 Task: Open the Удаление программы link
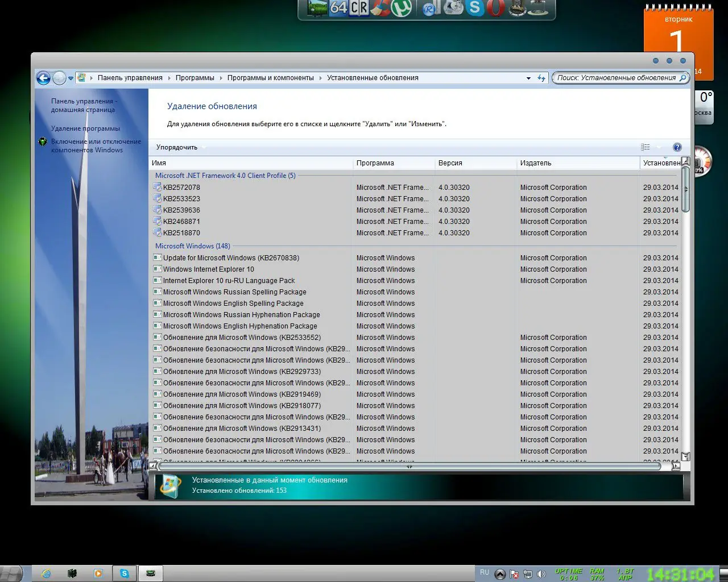coord(85,128)
